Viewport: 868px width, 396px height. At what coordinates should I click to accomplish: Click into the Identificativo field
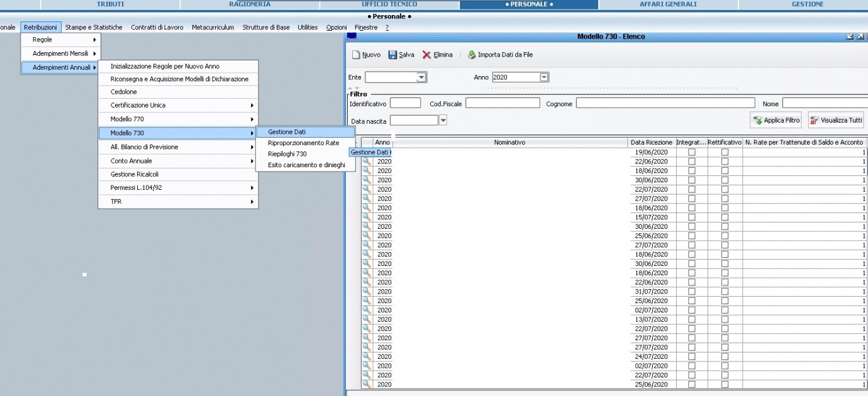(405, 104)
